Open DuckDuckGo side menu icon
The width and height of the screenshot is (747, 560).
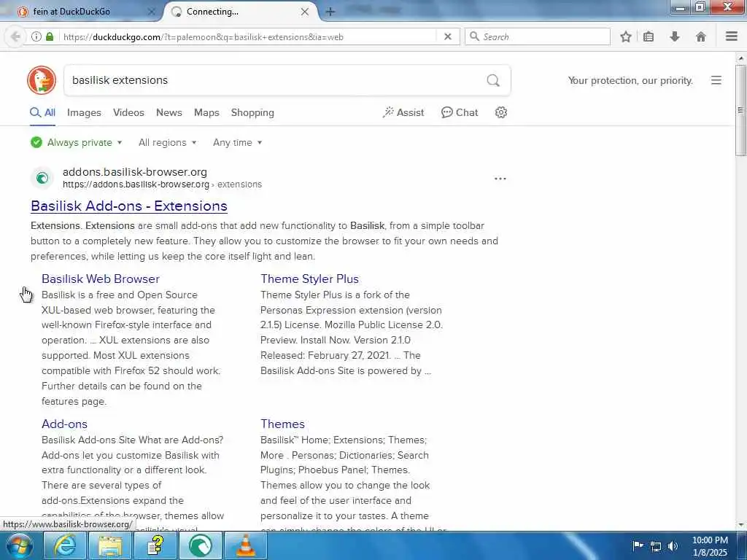click(x=716, y=80)
